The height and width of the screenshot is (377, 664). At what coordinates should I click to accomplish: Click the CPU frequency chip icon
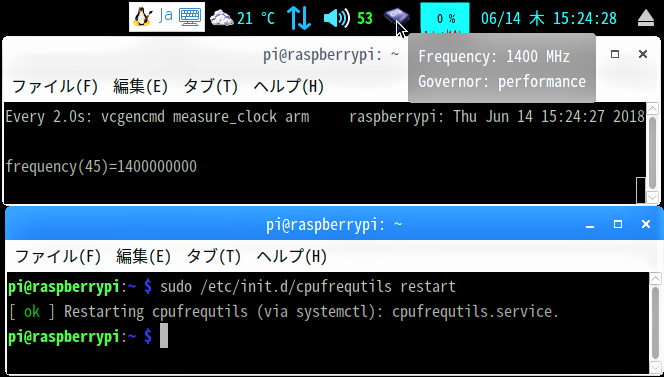point(396,17)
